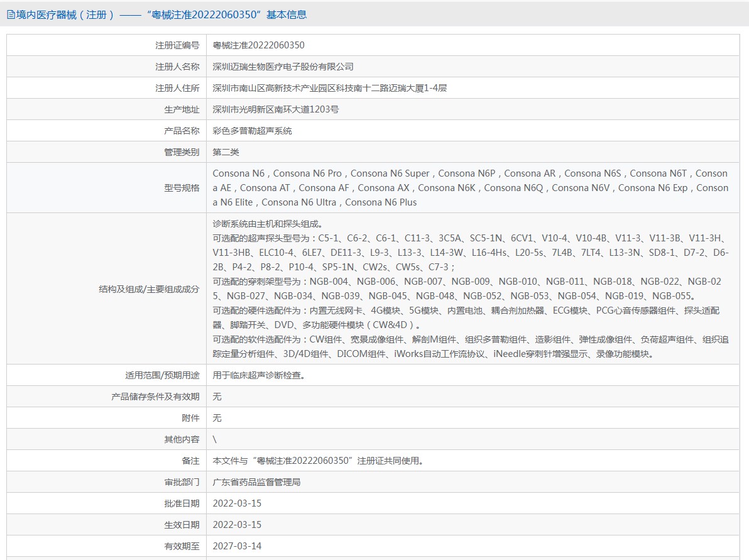Click the 产品名称 label
749x560 pixels.
[x=182, y=131]
